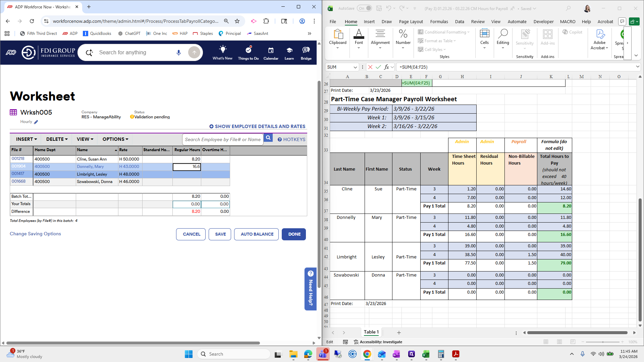Expand the Excel Name Box dropdown
Image resolution: width=644 pixels, height=362 pixels.
point(356,67)
